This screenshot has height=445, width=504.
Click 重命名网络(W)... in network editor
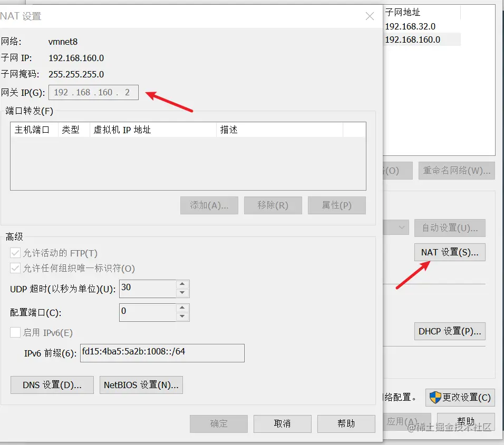tap(457, 171)
